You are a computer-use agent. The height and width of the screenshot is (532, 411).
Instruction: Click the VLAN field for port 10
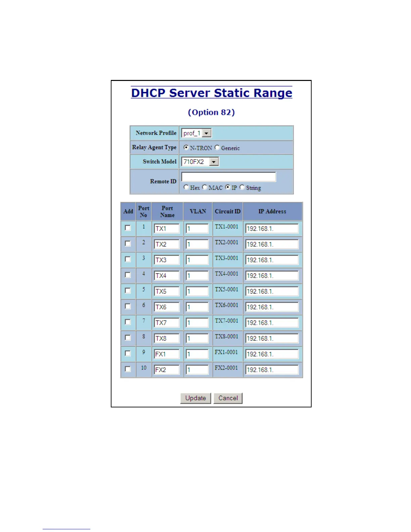point(197,370)
